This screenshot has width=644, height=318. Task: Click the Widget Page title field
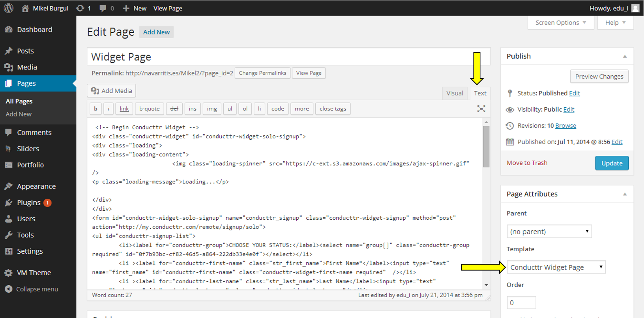tap(289, 57)
